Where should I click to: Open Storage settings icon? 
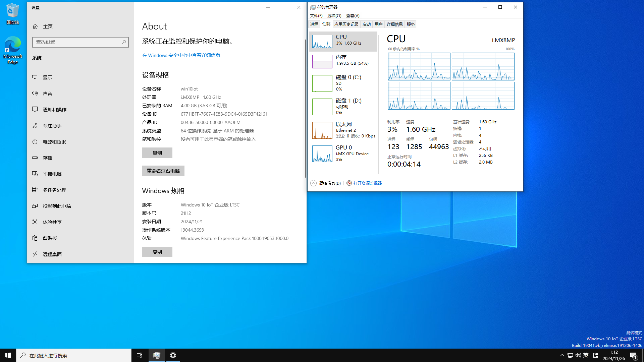pyautogui.click(x=35, y=158)
